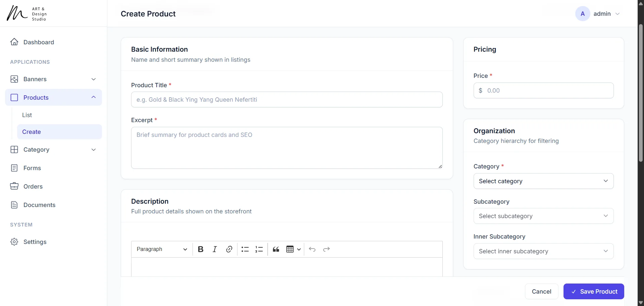The height and width of the screenshot is (306, 644).
Task: Insert a numbered list
Action: click(x=259, y=249)
